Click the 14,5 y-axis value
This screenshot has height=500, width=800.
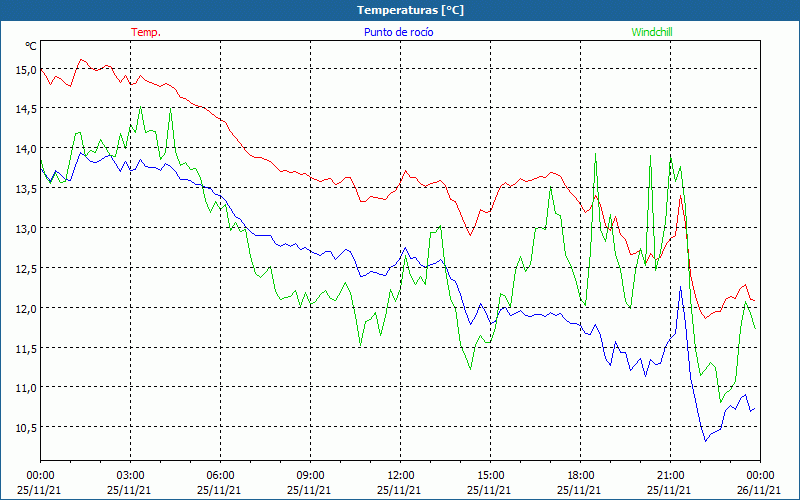(26, 110)
